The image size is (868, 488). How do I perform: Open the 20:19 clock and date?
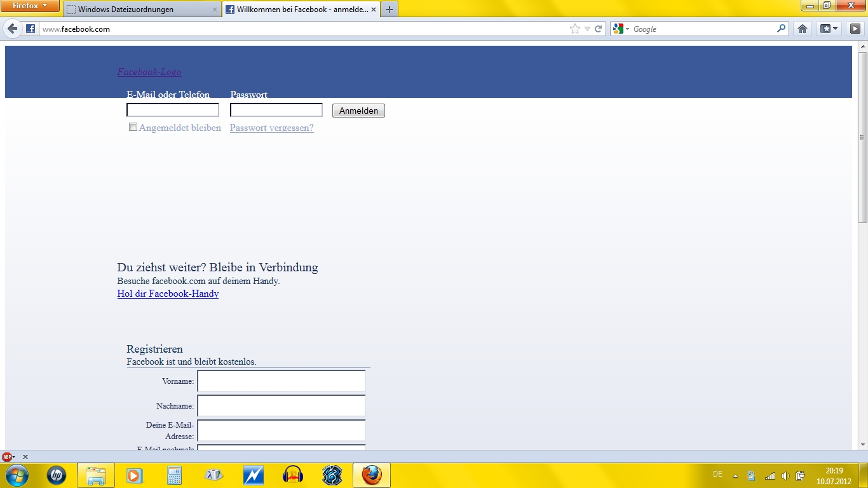pyautogui.click(x=834, y=475)
